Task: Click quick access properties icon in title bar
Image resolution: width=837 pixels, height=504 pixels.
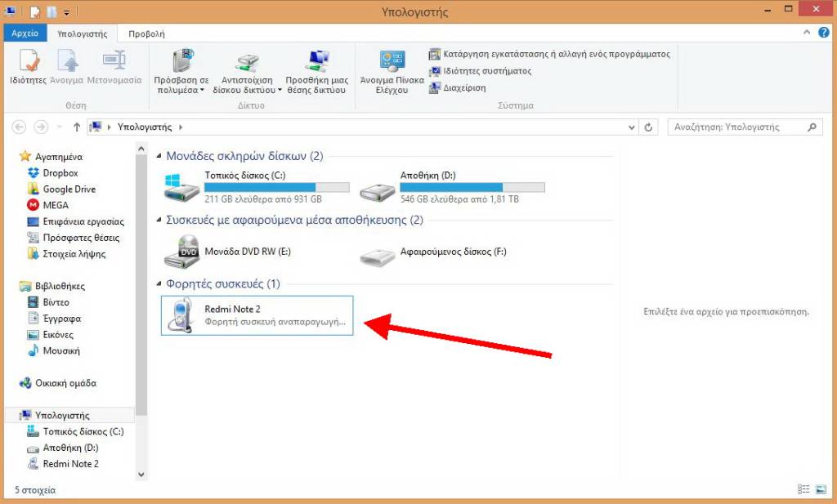Action: pos(35,11)
